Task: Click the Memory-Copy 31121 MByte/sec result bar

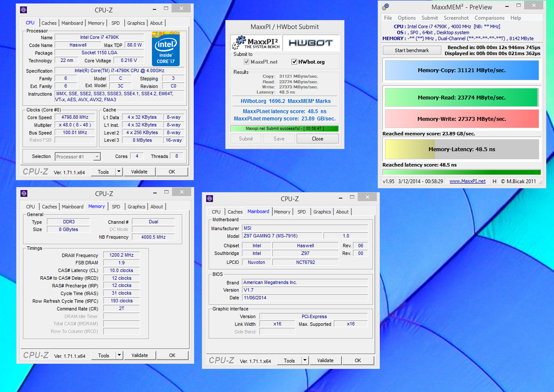Action: 462,70
